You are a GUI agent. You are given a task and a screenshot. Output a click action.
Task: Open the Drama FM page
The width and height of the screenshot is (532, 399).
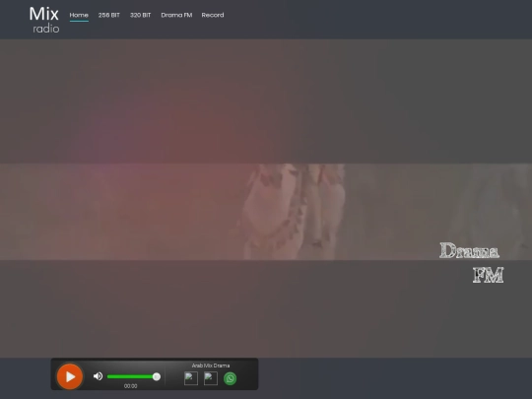(176, 15)
